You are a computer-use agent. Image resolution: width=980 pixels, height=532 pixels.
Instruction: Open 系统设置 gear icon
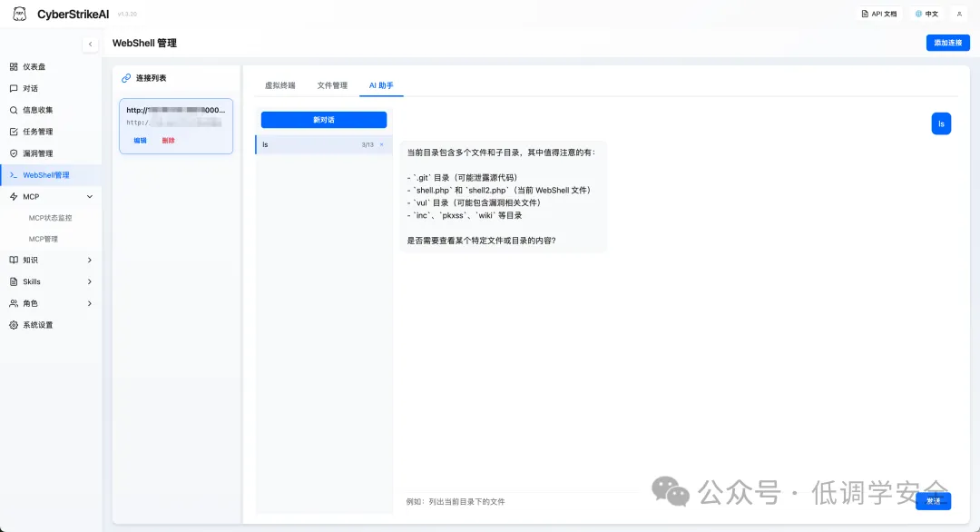(x=14, y=325)
